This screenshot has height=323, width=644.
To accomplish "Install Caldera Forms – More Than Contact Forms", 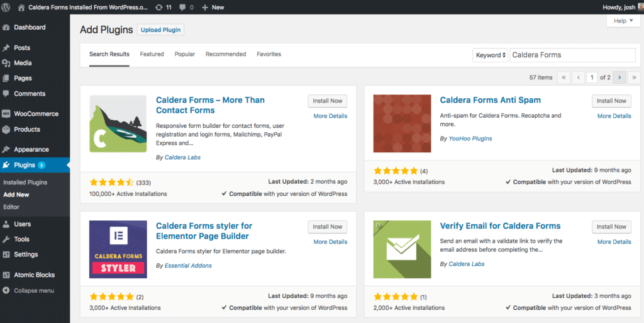I will pos(327,101).
